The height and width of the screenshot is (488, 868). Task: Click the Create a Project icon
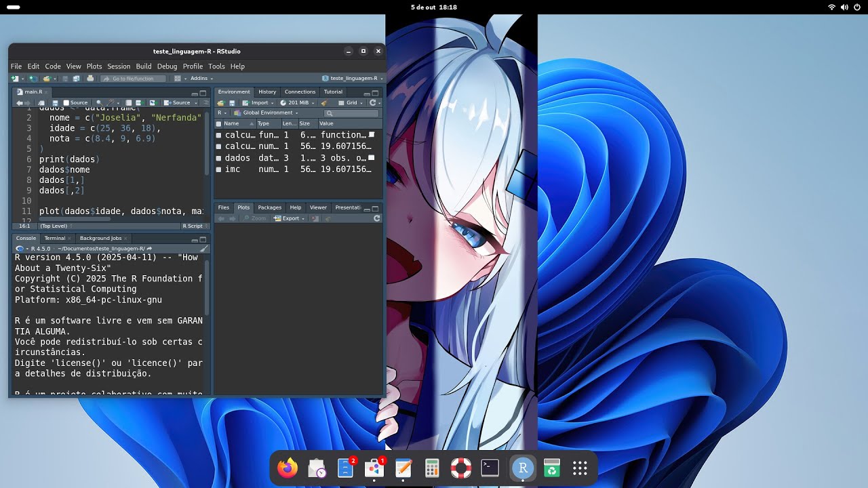33,79
